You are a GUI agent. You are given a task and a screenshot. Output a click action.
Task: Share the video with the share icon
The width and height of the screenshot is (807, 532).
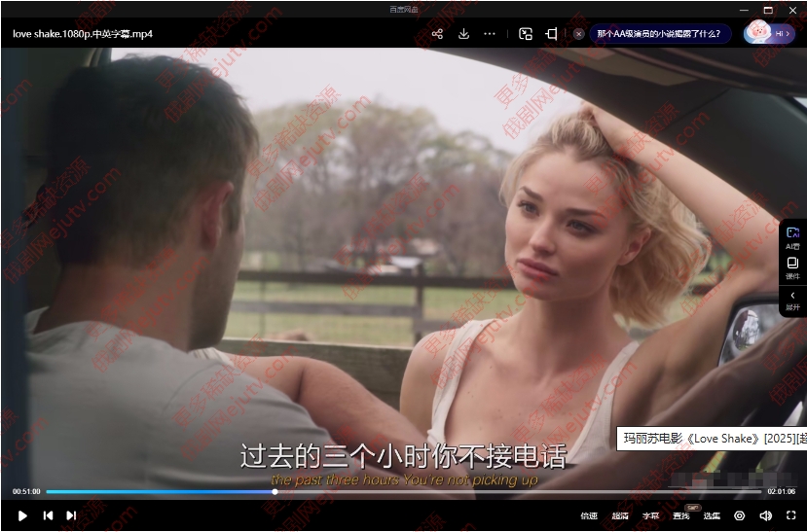(437, 34)
